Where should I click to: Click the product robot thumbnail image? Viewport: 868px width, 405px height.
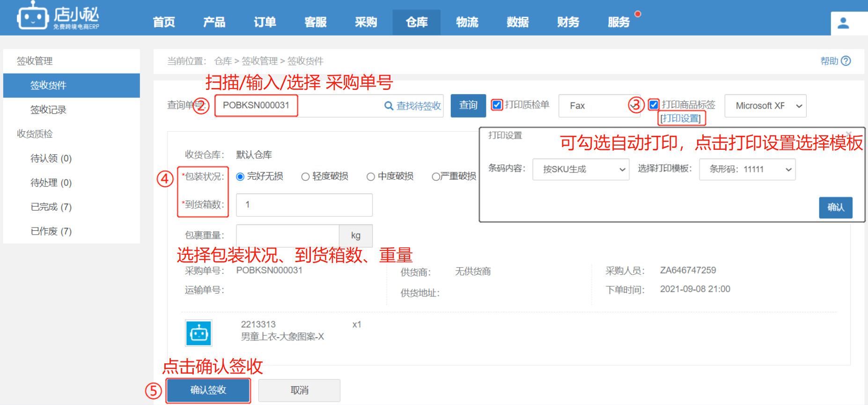click(199, 333)
